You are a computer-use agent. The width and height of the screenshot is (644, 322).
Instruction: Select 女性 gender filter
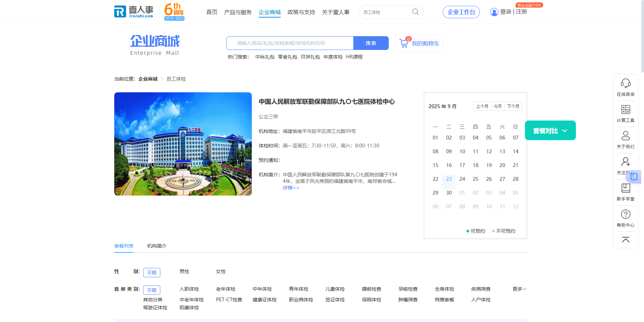221,272
